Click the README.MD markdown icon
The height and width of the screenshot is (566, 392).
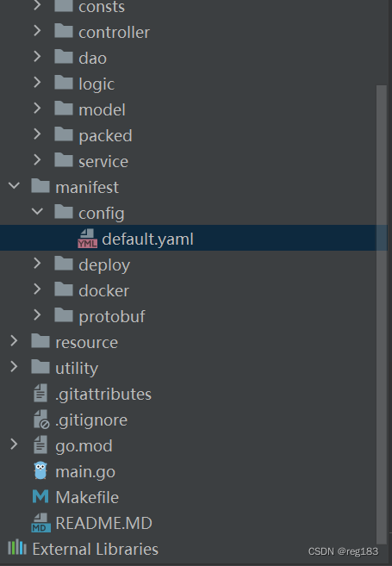pyautogui.click(x=40, y=523)
